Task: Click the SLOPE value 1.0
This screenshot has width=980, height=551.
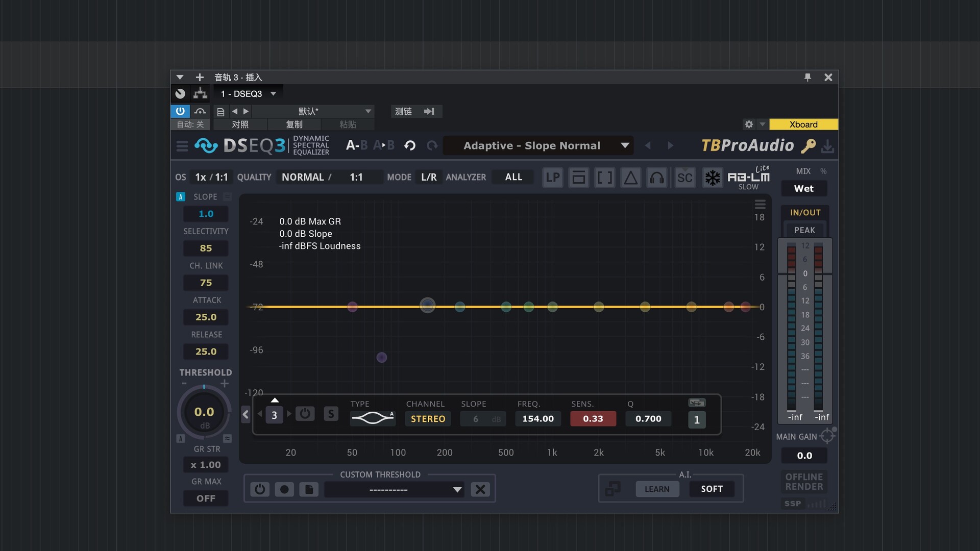Action: (x=206, y=214)
